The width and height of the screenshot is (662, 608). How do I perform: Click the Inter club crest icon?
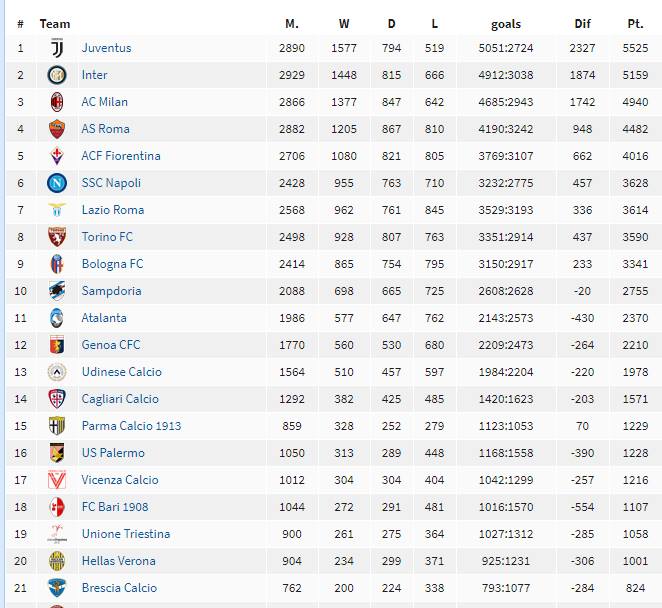(x=57, y=75)
